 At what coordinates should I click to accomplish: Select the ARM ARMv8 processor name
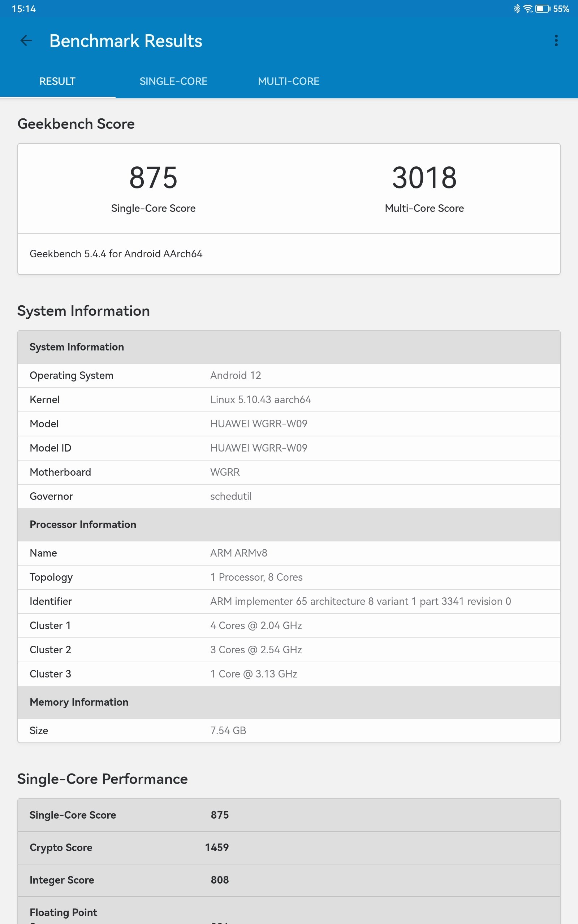click(238, 553)
